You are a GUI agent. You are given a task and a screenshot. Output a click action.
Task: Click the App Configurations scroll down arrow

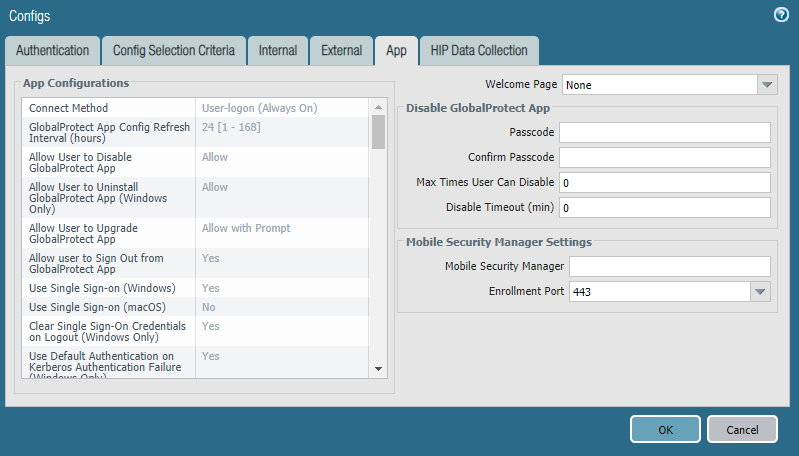point(379,368)
